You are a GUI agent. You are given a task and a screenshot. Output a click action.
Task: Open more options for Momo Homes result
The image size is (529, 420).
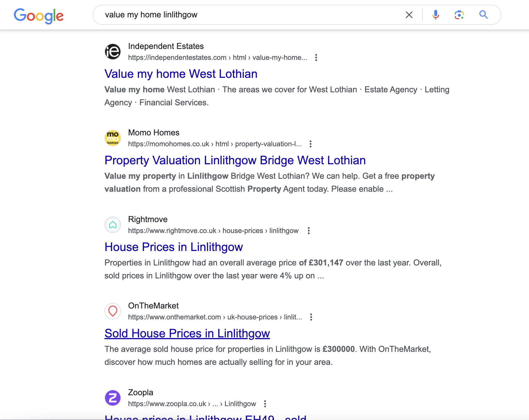(x=310, y=144)
